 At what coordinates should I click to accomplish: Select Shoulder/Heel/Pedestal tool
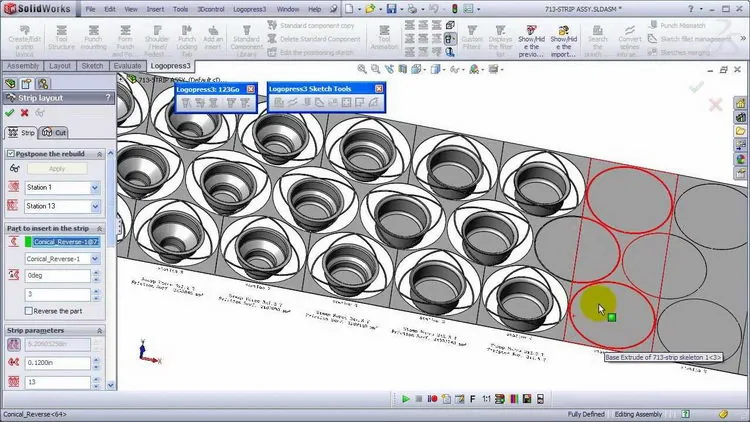pos(157,40)
